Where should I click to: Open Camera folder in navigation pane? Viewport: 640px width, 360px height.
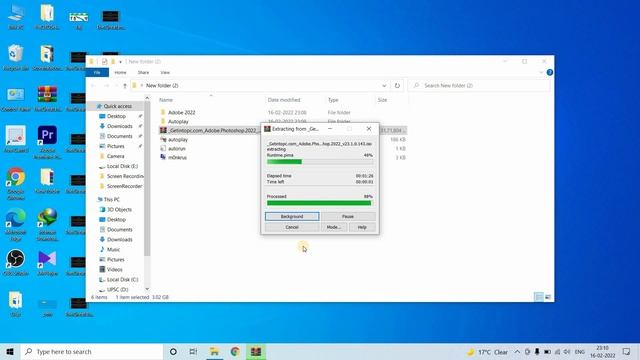pos(116,156)
